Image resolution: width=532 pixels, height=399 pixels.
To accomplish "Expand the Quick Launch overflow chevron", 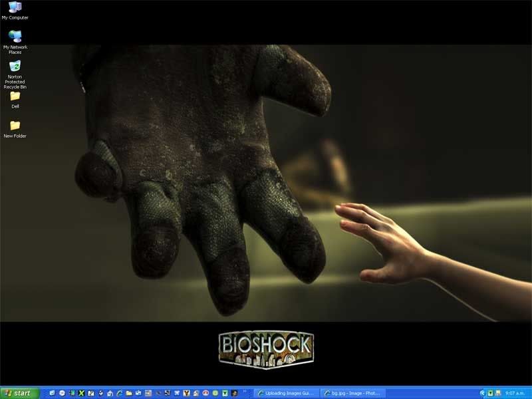I will click(245, 393).
